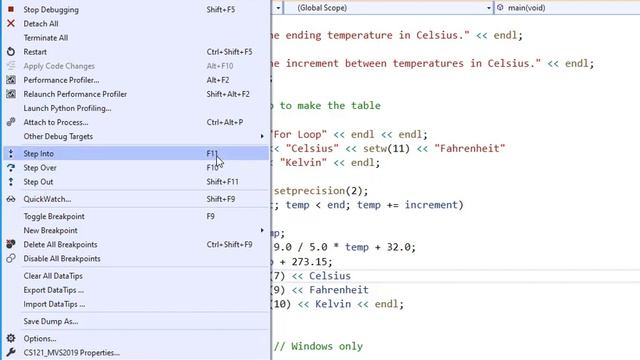Screen dimensions: 640x360
Task: Expand New Breakpoint submenu arrow
Action: tap(262, 230)
